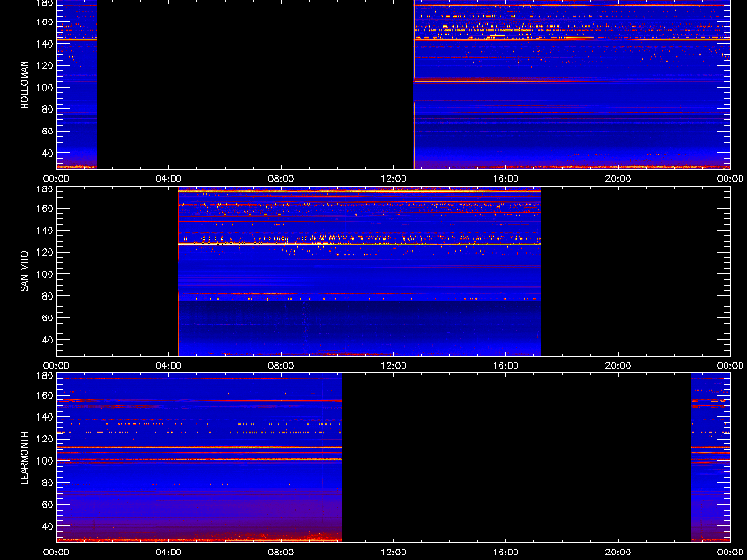Select the 16:00 time label under Holloman plot
Viewport: 747px width, 560px height.
pos(505,179)
